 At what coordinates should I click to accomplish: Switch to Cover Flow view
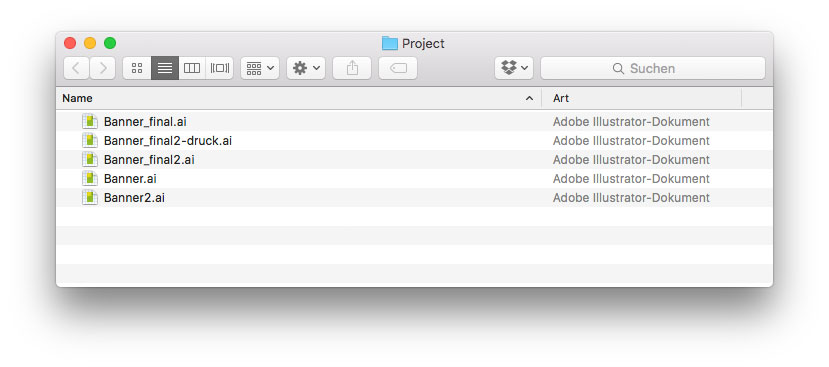pos(219,68)
